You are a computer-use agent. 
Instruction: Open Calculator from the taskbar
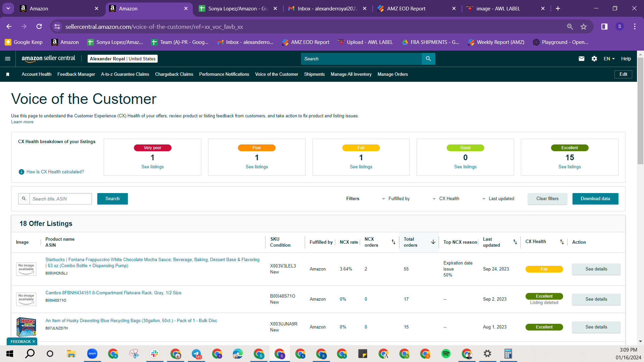(508, 354)
